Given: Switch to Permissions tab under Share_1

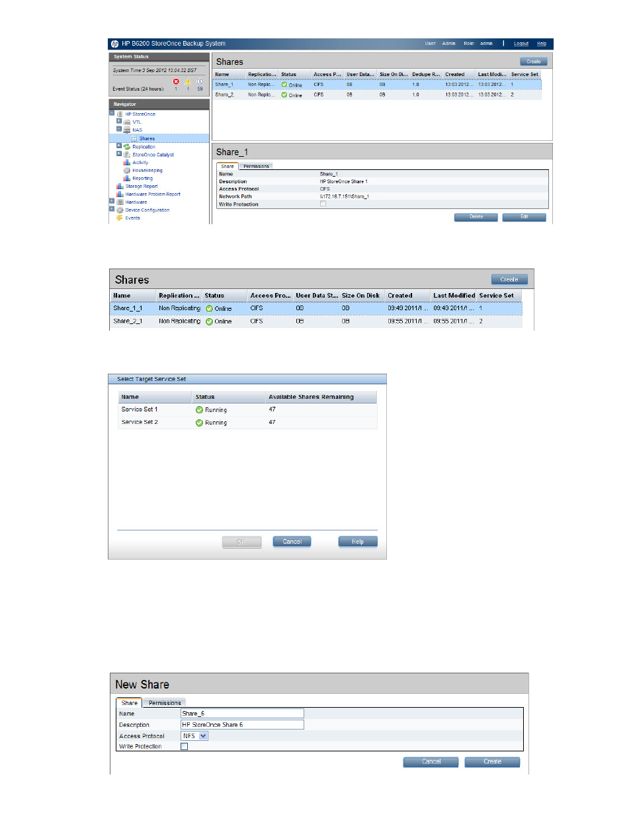Looking at the screenshot, I should click(x=256, y=166).
